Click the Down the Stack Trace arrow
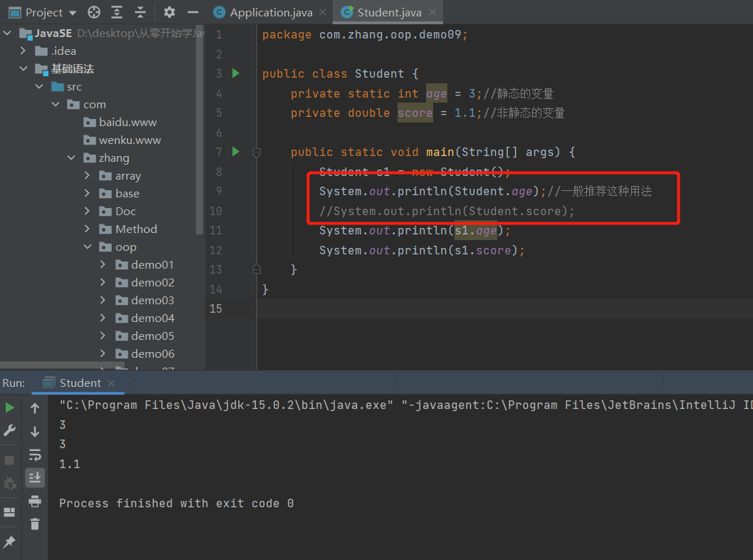The width and height of the screenshot is (753, 560). (35, 431)
